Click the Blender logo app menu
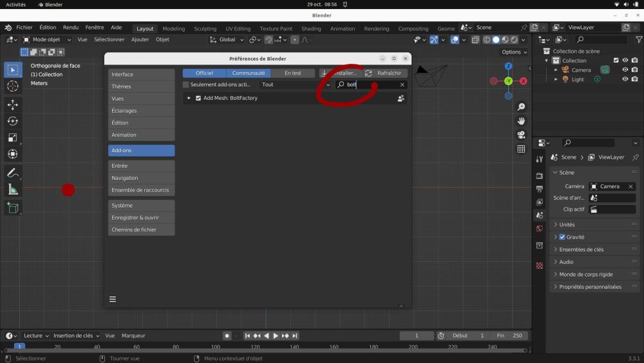 8,28
